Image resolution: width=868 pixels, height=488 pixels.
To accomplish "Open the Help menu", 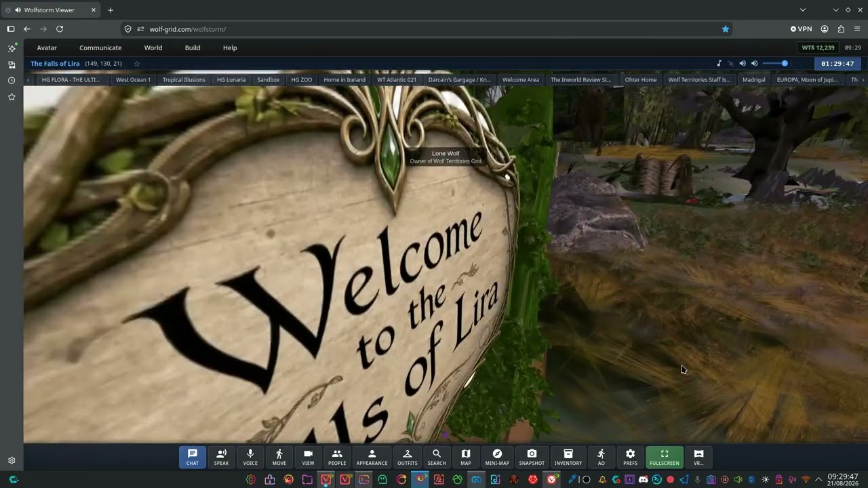I will 230,48.
